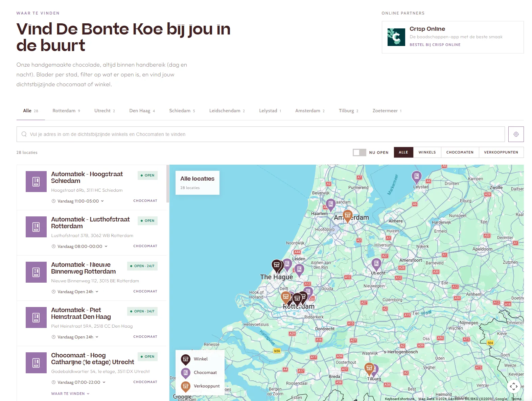Open Chocomaat - Hoog Catharijne Utrecht title
The height and width of the screenshot is (401, 532).
[92, 359]
